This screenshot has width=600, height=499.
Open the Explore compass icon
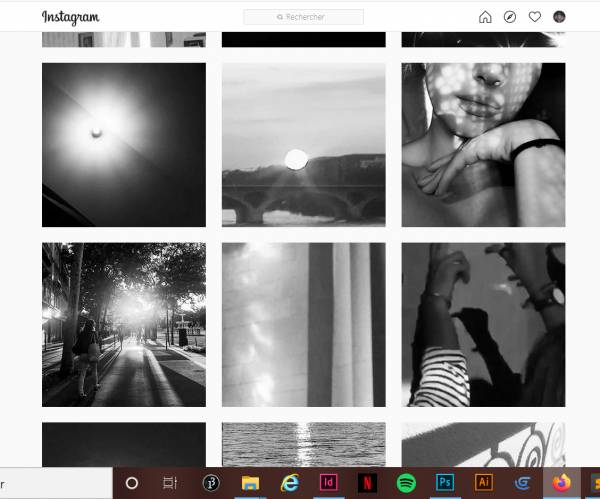[x=510, y=17]
